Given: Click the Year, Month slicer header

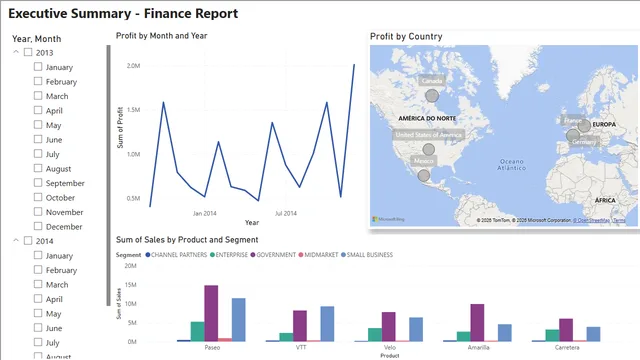Looking at the screenshot, I should tap(37, 39).
